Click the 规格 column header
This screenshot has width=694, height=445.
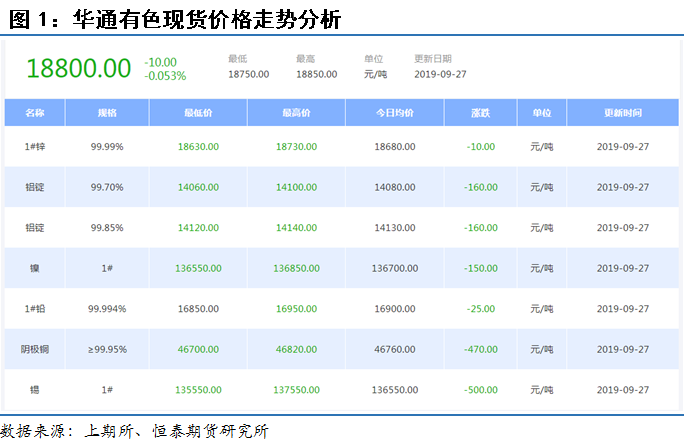(x=107, y=113)
